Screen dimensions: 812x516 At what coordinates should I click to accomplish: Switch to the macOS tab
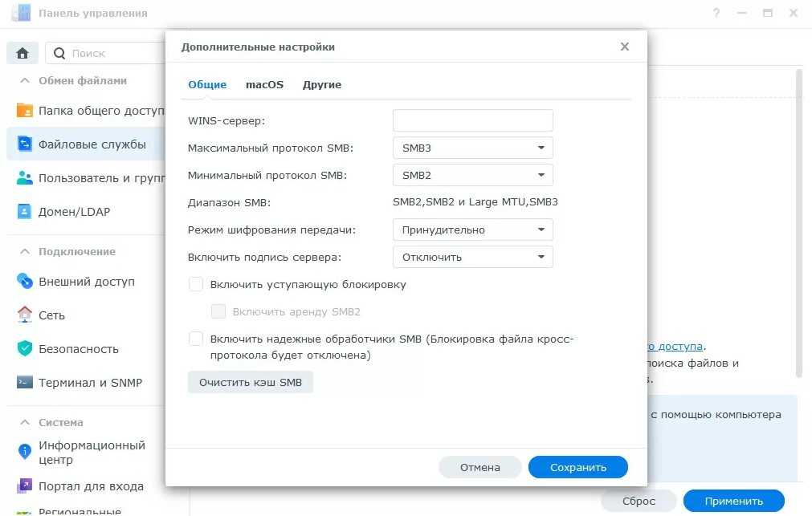tap(264, 84)
